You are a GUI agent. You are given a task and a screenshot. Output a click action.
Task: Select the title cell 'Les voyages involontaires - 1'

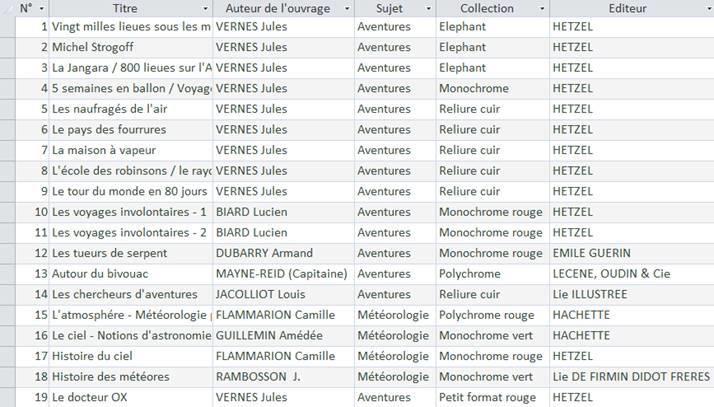(131, 212)
